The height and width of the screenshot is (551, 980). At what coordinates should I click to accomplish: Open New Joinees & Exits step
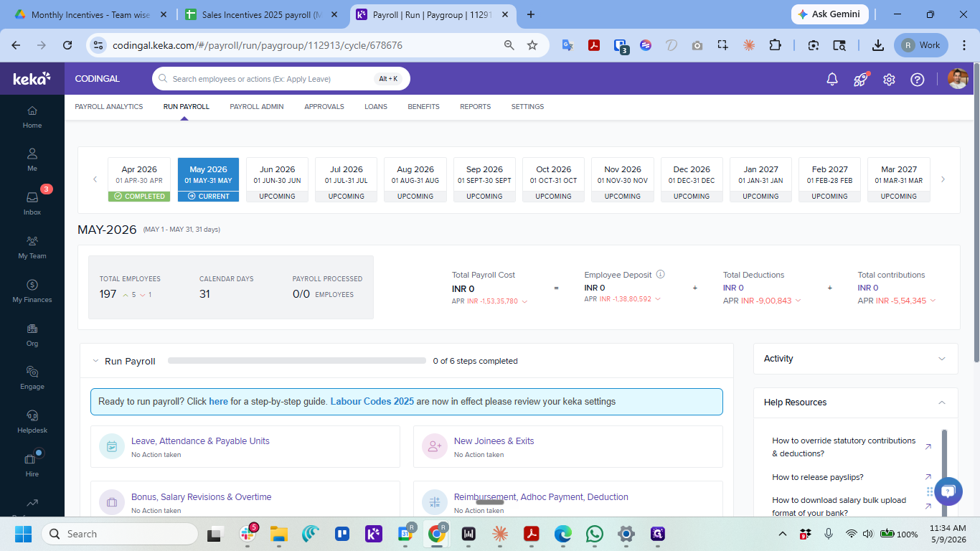click(568, 447)
